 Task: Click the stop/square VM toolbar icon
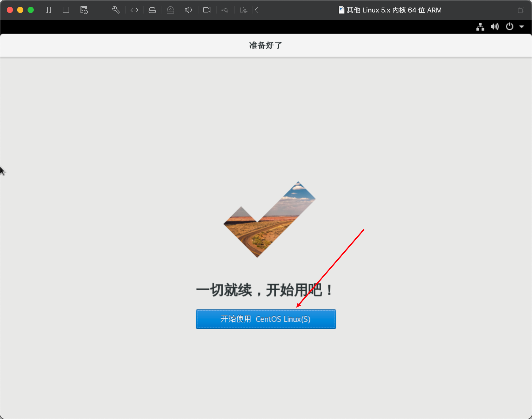[x=66, y=10]
